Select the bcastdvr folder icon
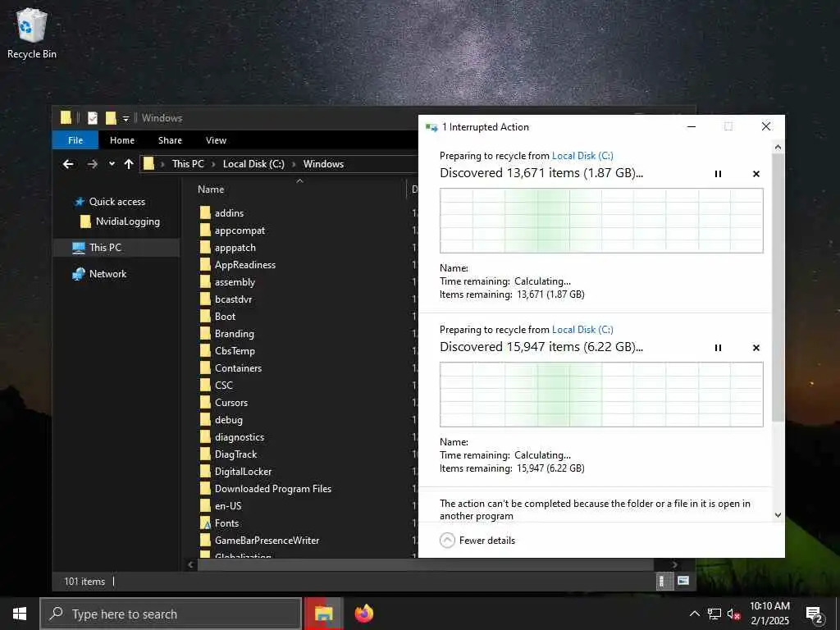This screenshot has width=840, height=630. (x=205, y=299)
